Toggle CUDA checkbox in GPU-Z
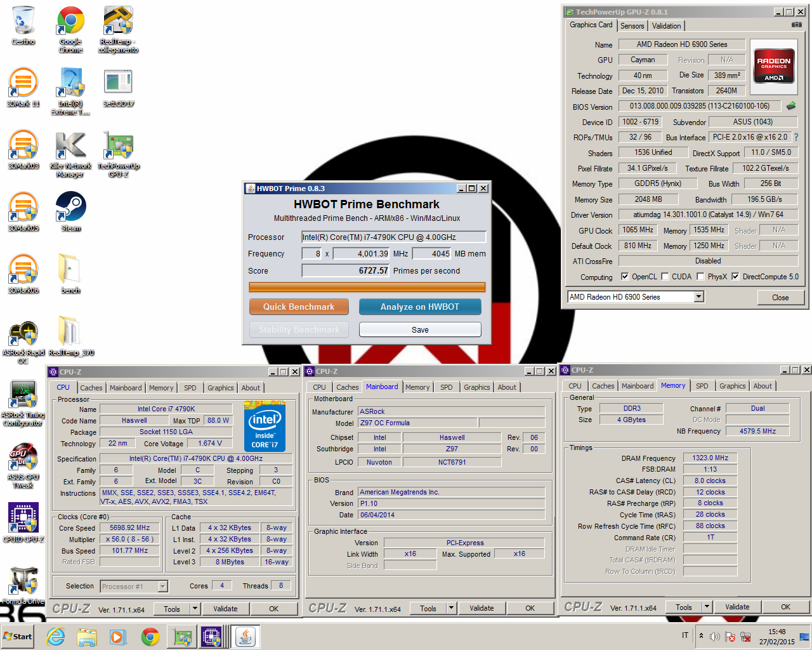812x650 pixels. pos(665,276)
